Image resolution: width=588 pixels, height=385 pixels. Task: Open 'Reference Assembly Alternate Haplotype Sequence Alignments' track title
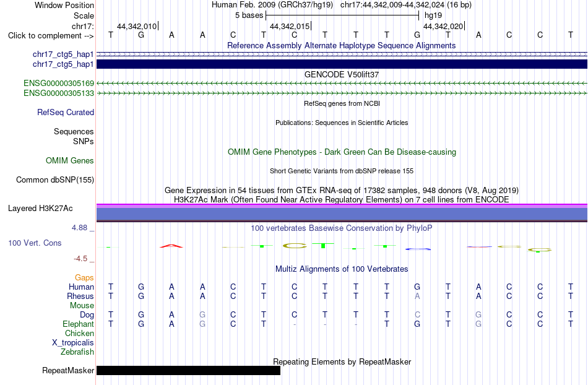341,46
